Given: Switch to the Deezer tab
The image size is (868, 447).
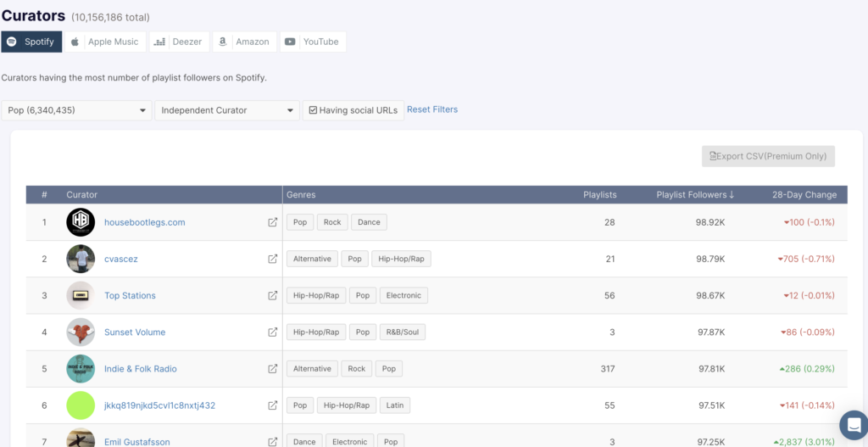Looking at the screenshot, I should coord(180,42).
